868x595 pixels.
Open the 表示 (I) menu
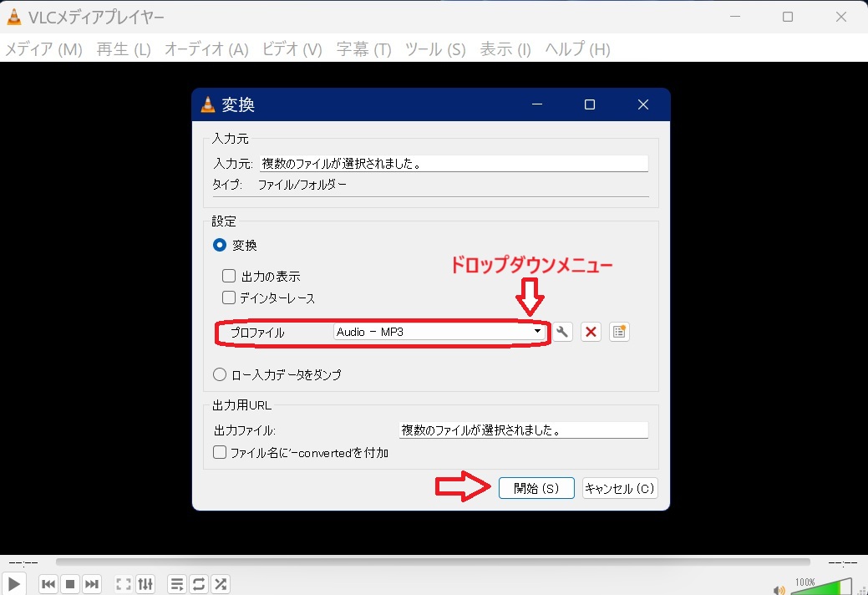505,49
